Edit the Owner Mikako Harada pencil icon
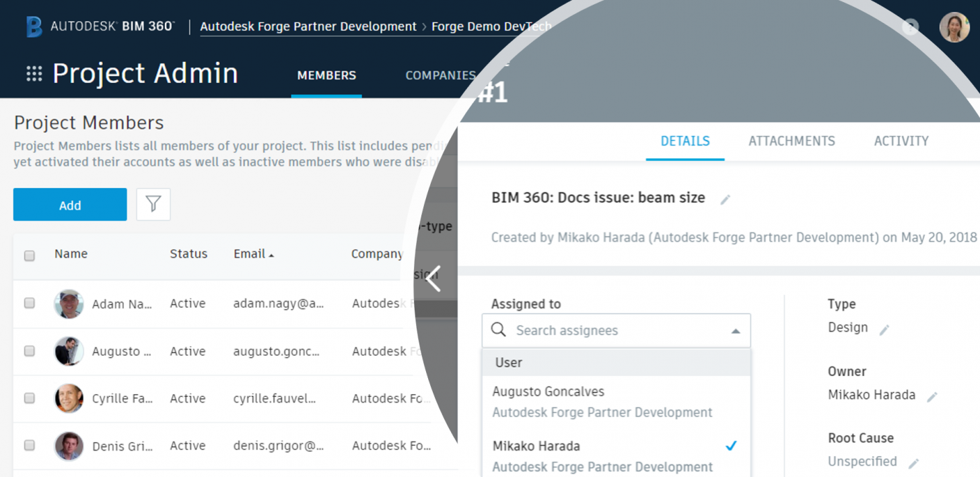Image resolution: width=980 pixels, height=477 pixels. pyautogui.click(x=932, y=397)
